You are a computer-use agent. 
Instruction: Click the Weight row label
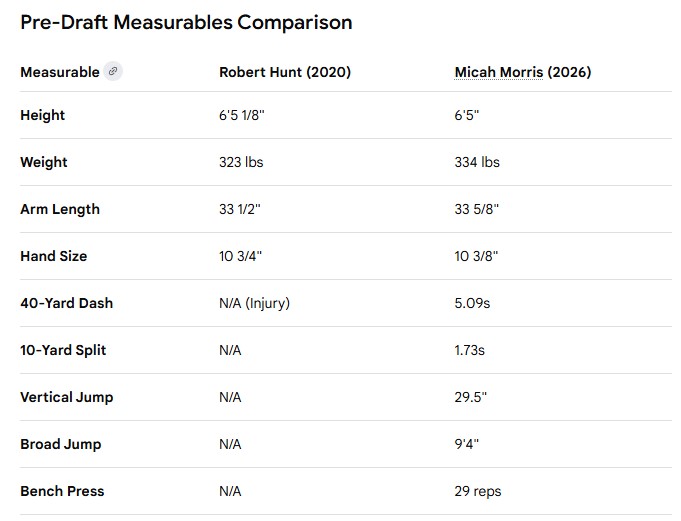(44, 162)
